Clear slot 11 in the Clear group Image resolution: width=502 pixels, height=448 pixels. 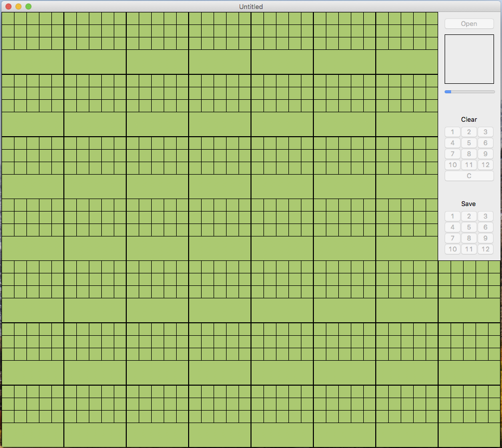[469, 165]
